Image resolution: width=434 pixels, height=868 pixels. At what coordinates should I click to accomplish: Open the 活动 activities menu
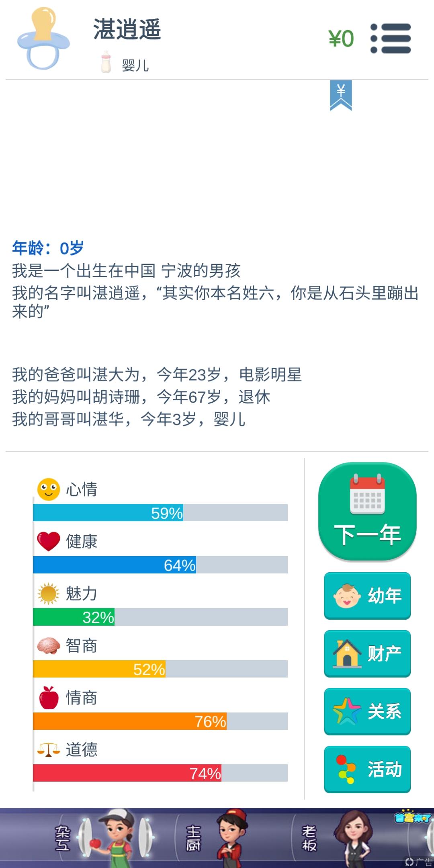click(x=367, y=769)
